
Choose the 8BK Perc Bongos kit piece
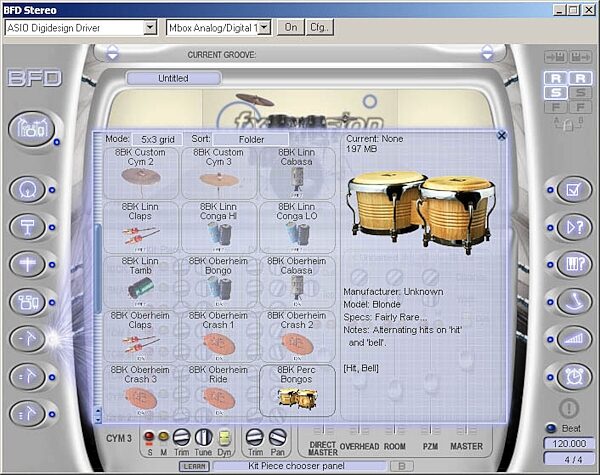[x=297, y=390]
